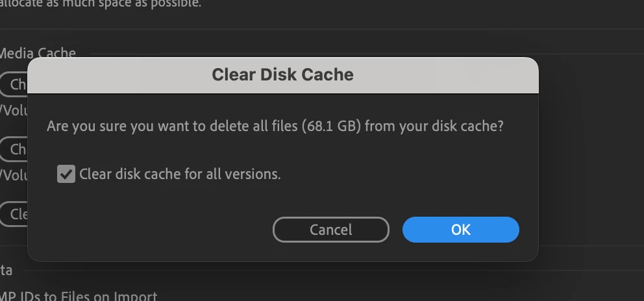Click the first partially hidden 'Ch' button under Media Cache
This screenshot has width=644, height=301.
(14, 84)
